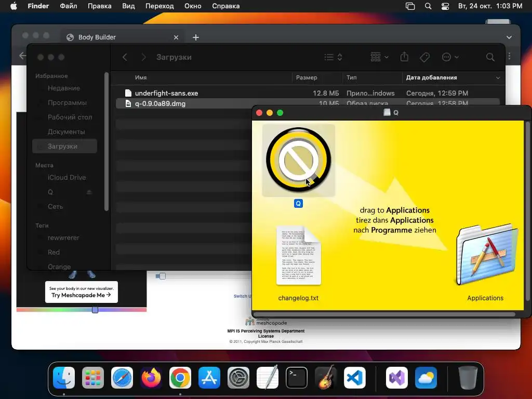Select Red tag in Finder sidebar
The width and height of the screenshot is (532, 399).
coord(54,252)
